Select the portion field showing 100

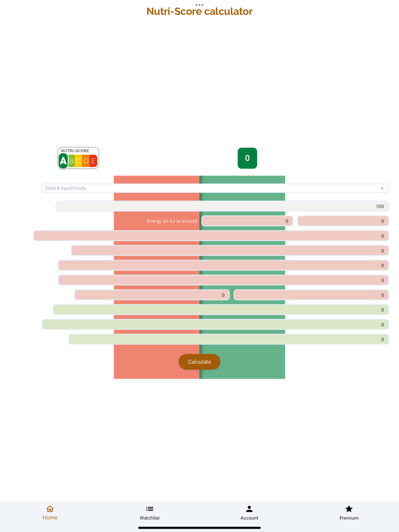pos(221,206)
